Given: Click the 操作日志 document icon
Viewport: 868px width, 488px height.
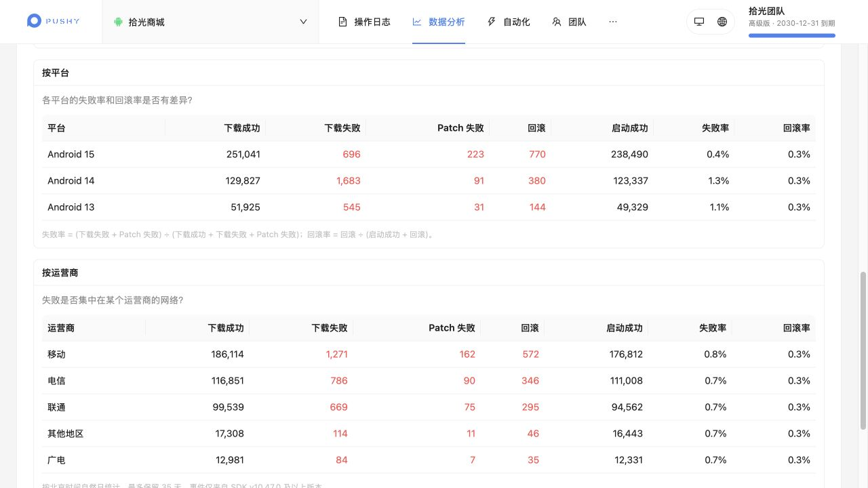Looking at the screenshot, I should pyautogui.click(x=342, y=22).
